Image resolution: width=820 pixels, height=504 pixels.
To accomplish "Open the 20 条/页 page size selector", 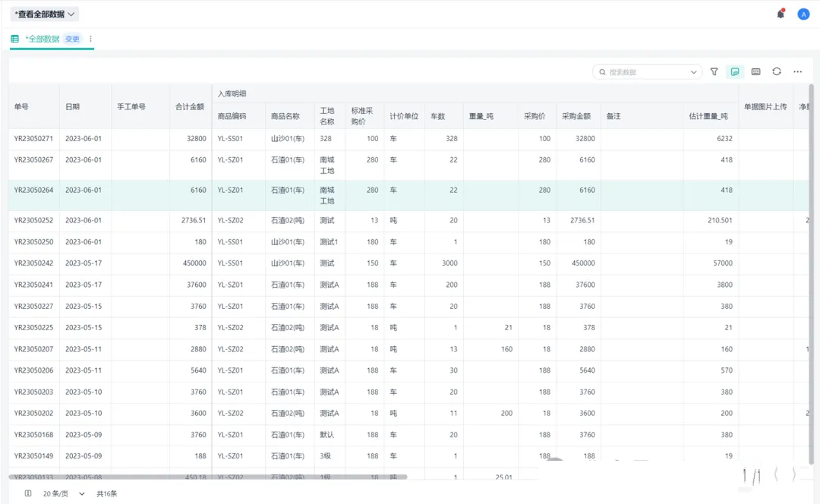I will click(x=64, y=493).
